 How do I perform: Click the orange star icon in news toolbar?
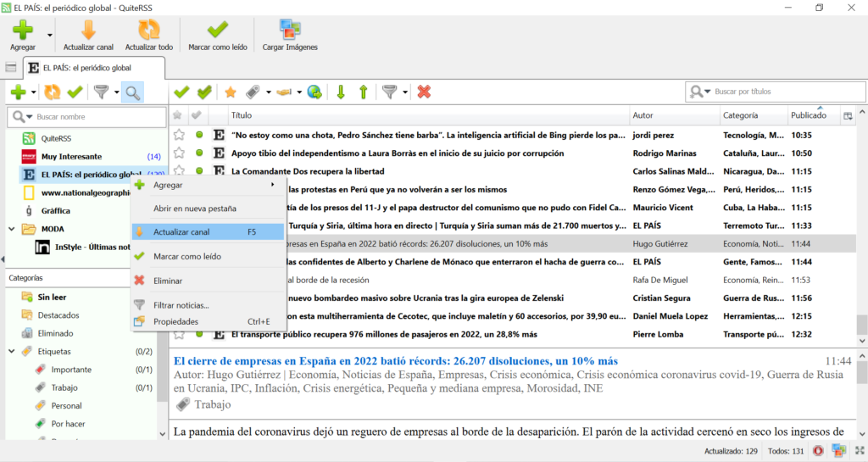pyautogui.click(x=230, y=92)
